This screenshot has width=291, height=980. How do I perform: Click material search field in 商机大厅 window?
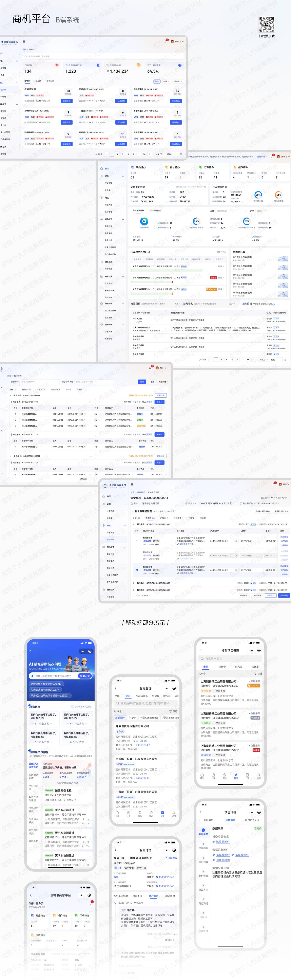(x=103, y=57)
